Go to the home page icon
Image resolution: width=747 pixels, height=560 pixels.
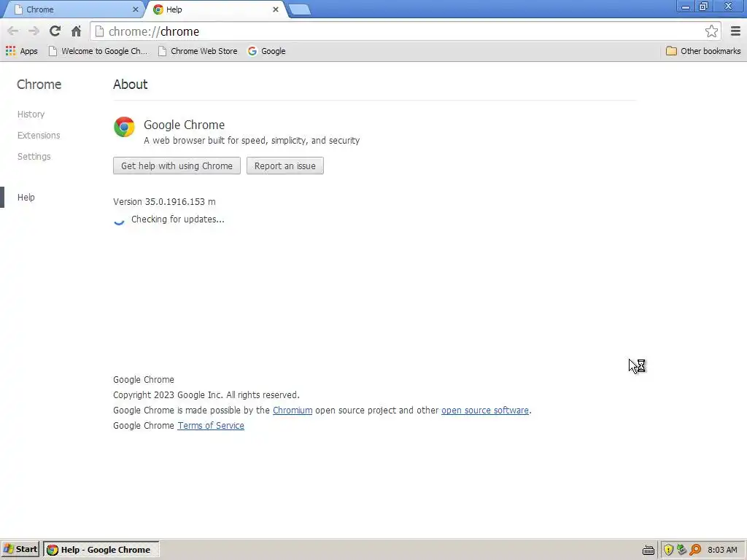click(76, 31)
